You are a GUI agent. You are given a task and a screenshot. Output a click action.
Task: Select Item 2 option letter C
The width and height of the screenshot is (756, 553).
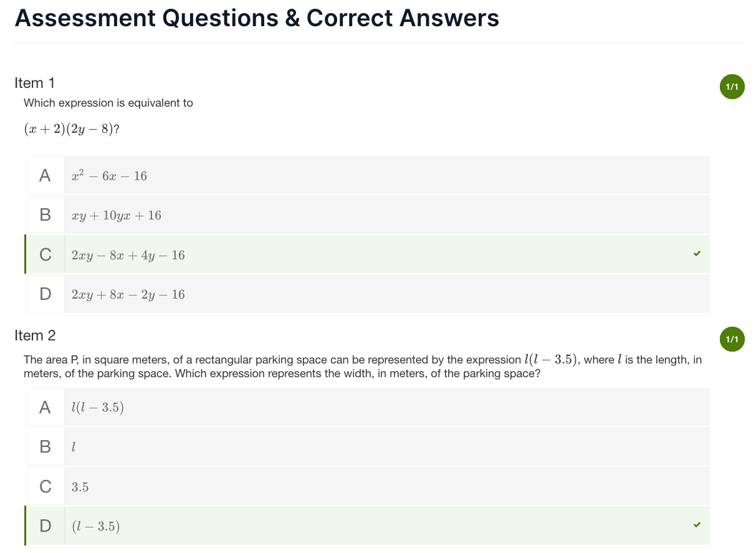pos(45,486)
